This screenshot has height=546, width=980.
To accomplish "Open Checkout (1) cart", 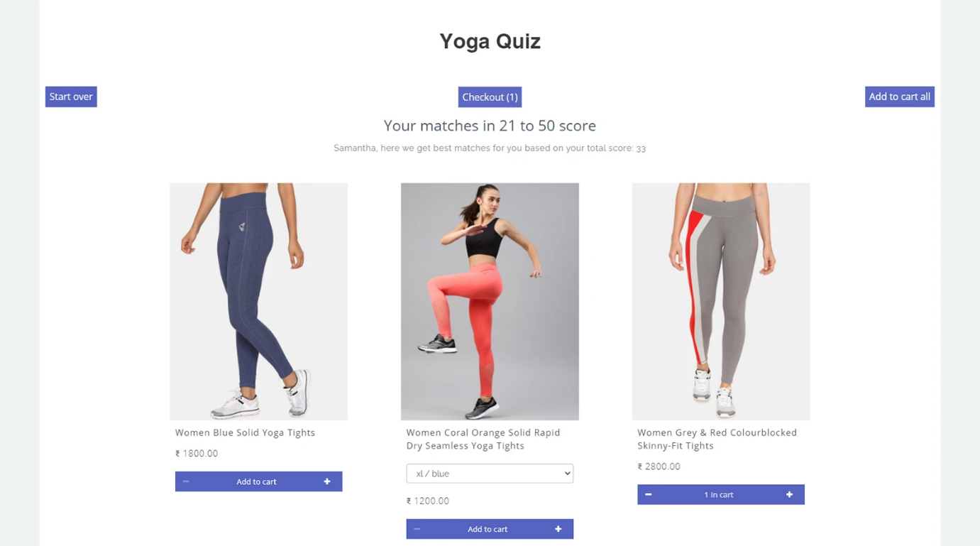I will tap(490, 97).
